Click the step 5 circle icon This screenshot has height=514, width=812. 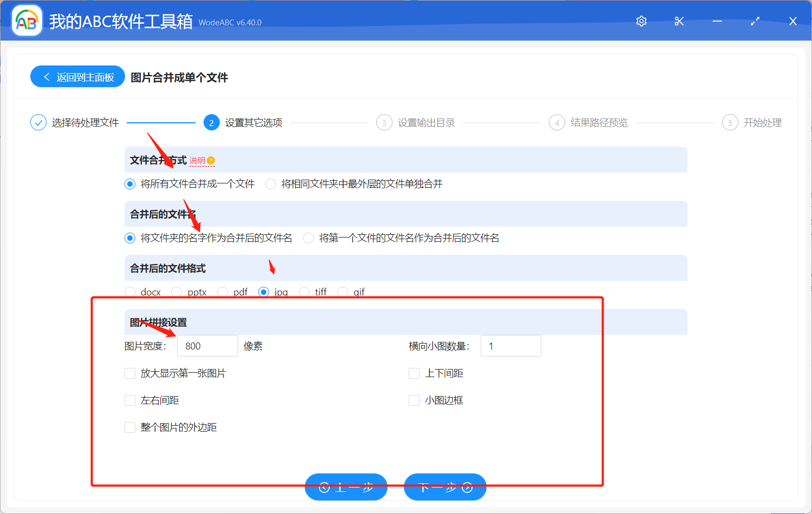pos(730,123)
